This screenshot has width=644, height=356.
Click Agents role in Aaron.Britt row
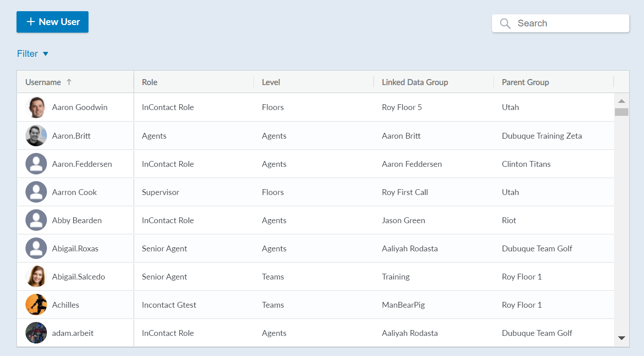click(154, 136)
